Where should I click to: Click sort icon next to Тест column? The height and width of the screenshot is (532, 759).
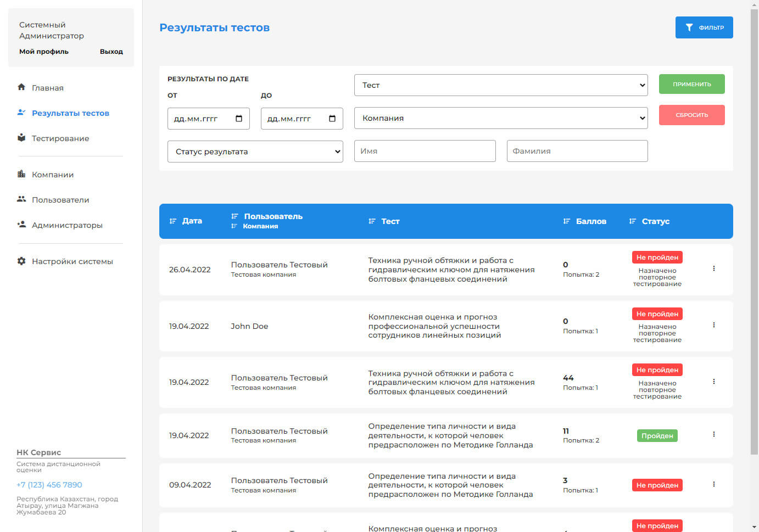click(x=372, y=221)
